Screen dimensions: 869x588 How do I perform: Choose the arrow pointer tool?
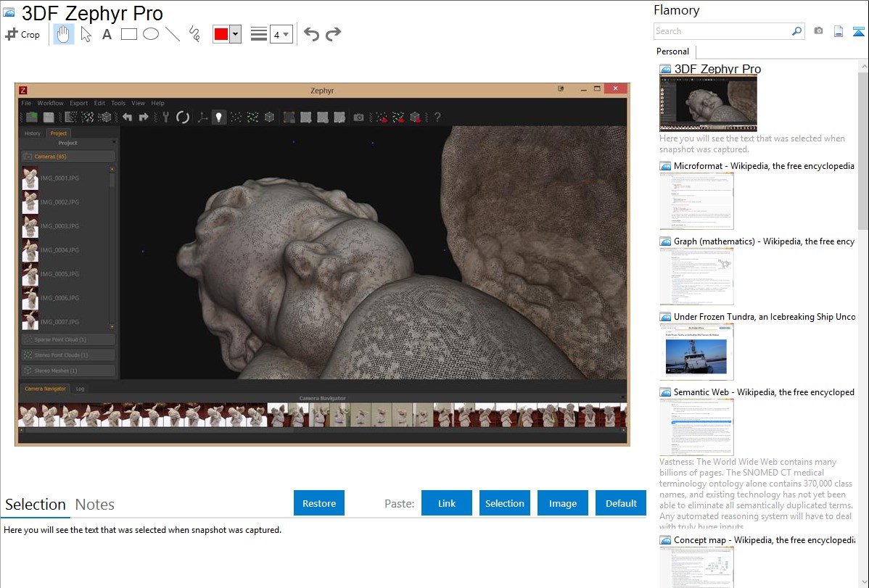click(86, 34)
